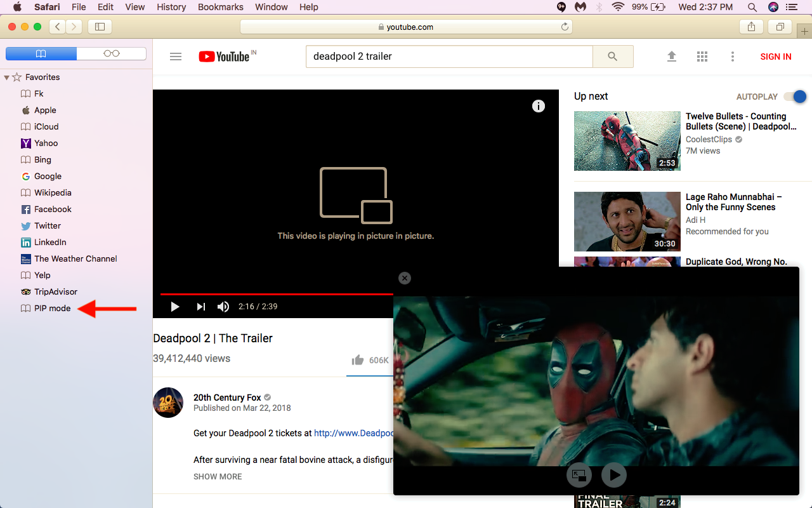Go back with Safari back arrow
Viewport: 812px width, 508px height.
[58, 27]
